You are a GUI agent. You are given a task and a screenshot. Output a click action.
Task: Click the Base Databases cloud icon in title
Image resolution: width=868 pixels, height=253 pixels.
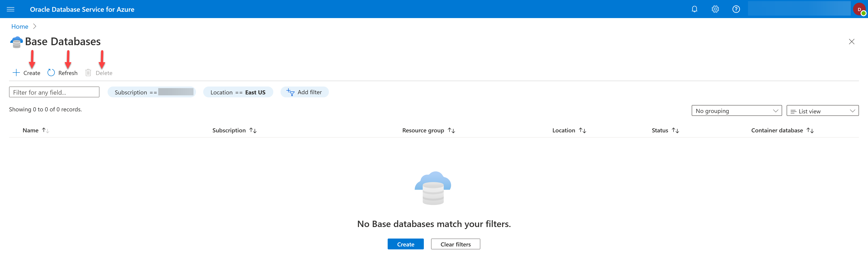pos(17,42)
